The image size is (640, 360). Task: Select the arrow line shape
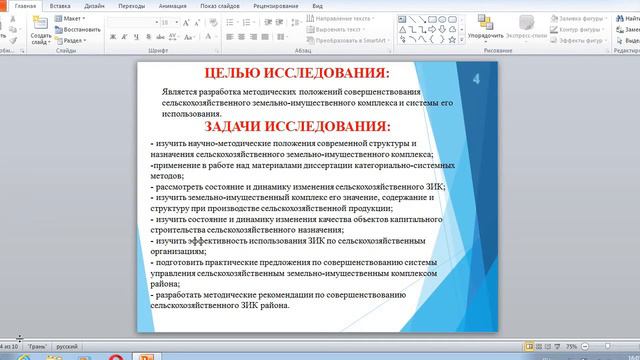(422, 19)
